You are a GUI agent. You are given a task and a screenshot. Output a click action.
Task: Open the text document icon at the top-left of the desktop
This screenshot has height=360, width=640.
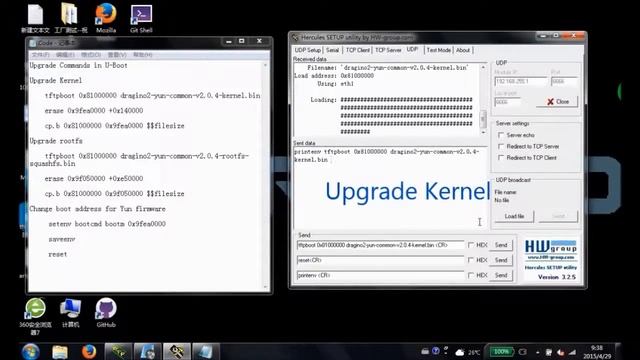click(x=36, y=18)
